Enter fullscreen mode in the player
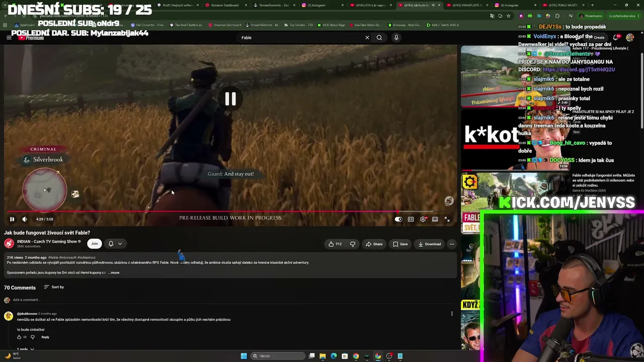644x362 pixels. point(447,219)
